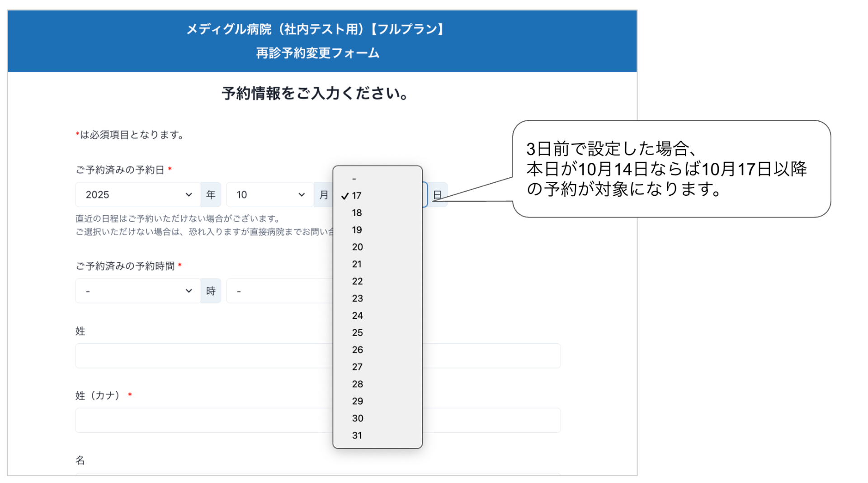The image size is (868, 483).
Task: Select day 25 from the day list
Action: coord(377,333)
